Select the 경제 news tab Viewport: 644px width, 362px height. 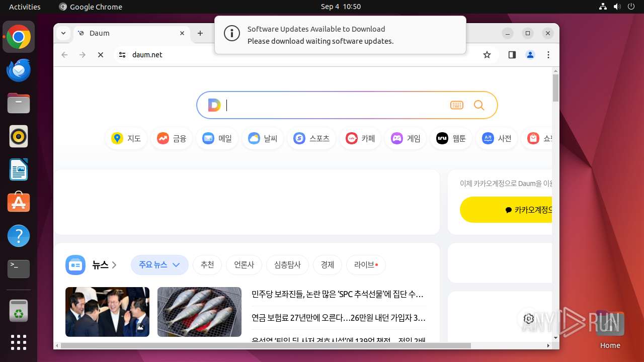click(328, 265)
